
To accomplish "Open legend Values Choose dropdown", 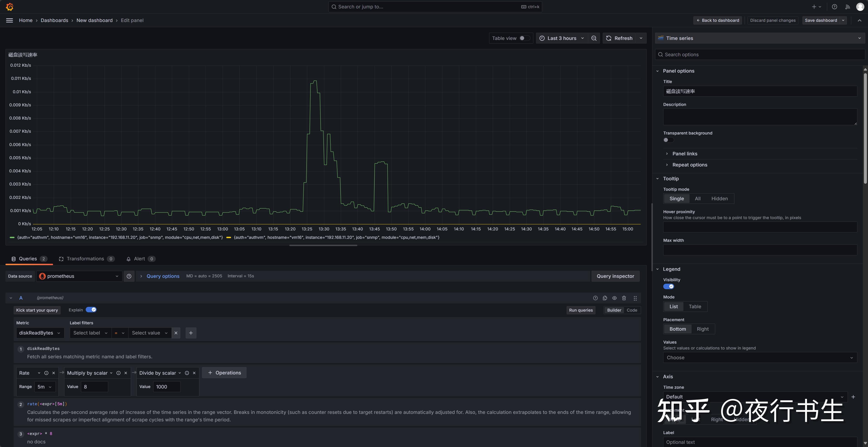I will coord(760,358).
